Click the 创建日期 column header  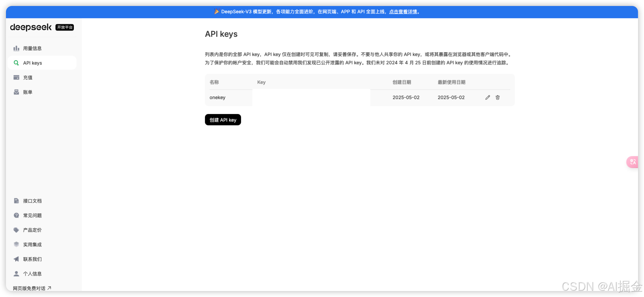point(402,82)
